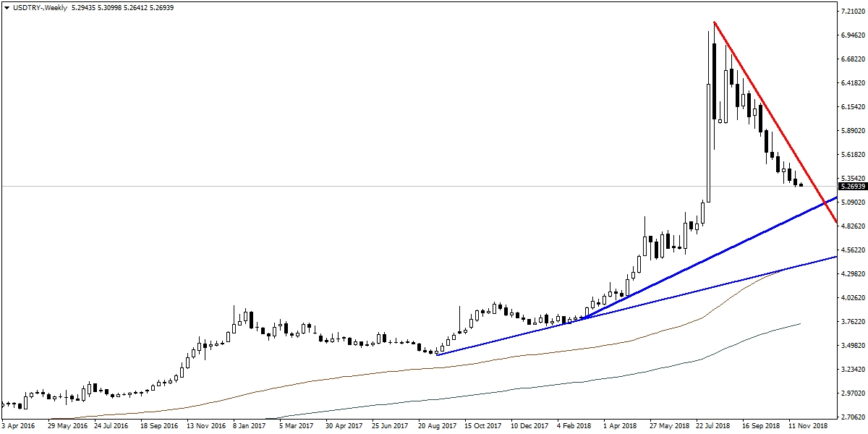Click the 4.56220 price axis label
The image size is (868, 434).
pos(853,250)
